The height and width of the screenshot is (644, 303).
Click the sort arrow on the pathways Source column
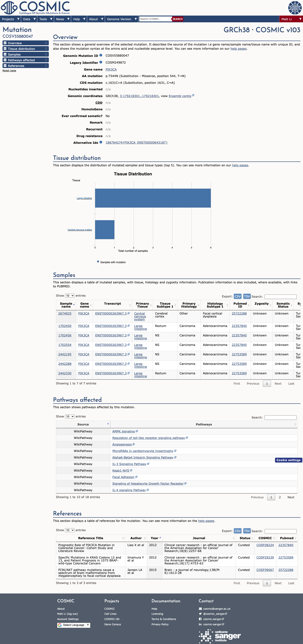(108, 424)
